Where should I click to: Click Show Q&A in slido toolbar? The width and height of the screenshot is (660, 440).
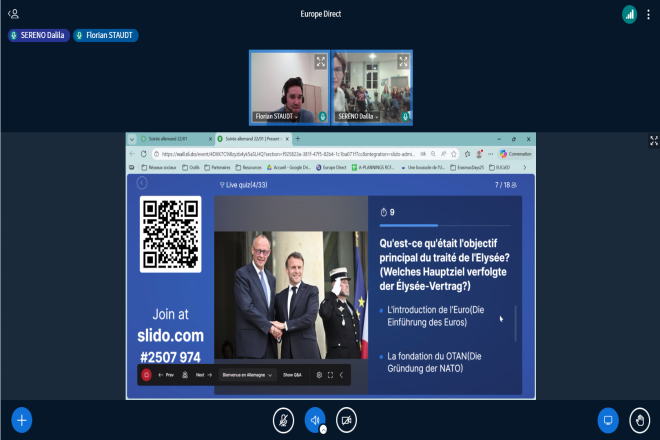[x=293, y=375]
